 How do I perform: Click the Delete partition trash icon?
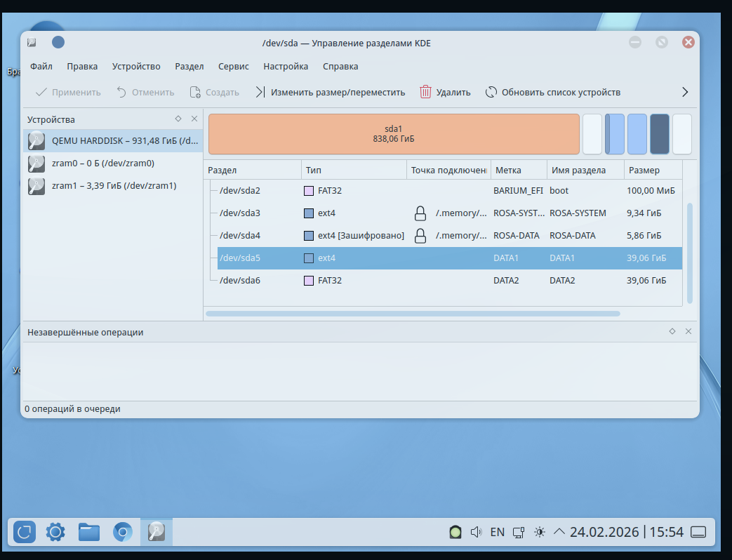pyautogui.click(x=425, y=92)
